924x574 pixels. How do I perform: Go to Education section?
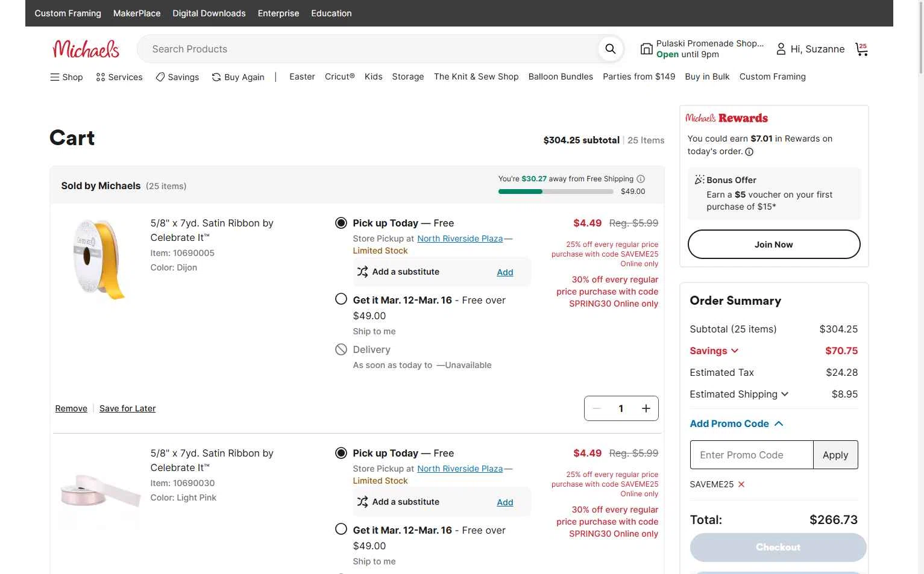pos(332,13)
